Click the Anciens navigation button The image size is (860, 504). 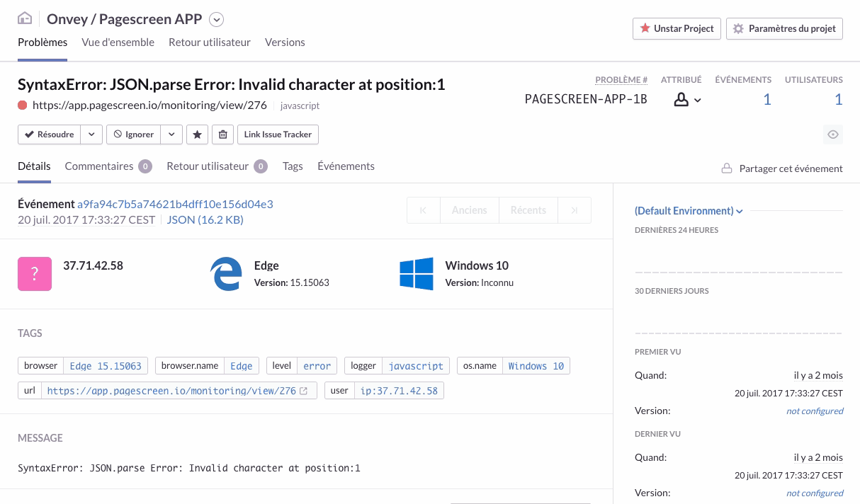click(470, 210)
